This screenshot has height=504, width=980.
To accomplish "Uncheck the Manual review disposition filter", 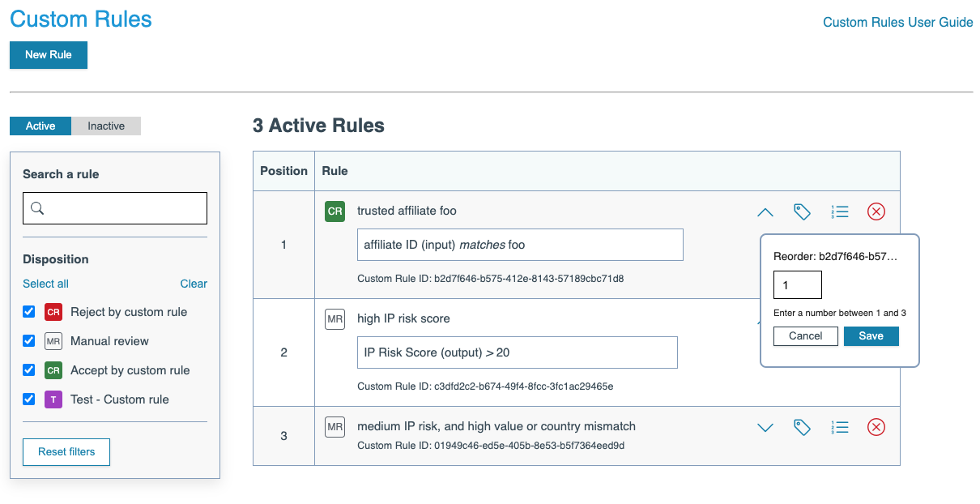I will click(x=29, y=341).
